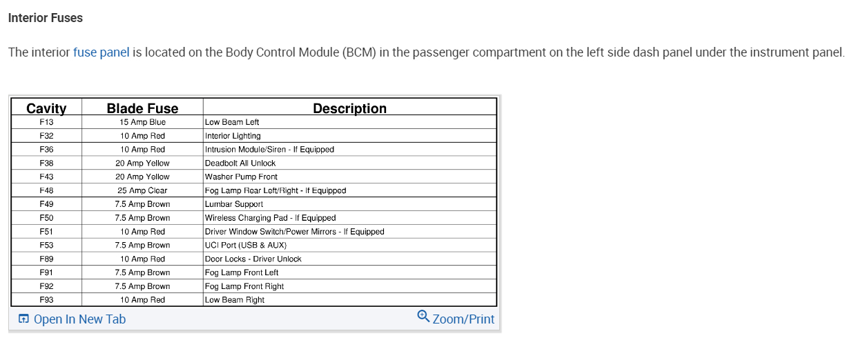Click the Cavity column header
This screenshot has height=358, width=868.
click(x=46, y=108)
